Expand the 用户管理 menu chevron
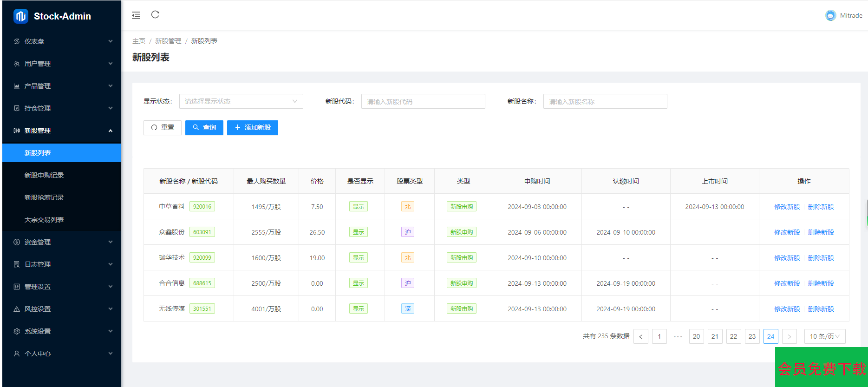The width and height of the screenshot is (868, 387). [111, 64]
